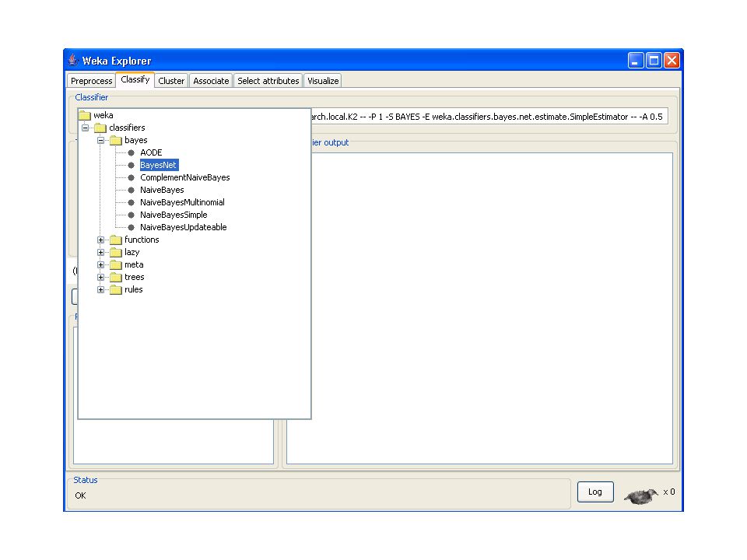Click the bayes folder icon

(x=116, y=140)
